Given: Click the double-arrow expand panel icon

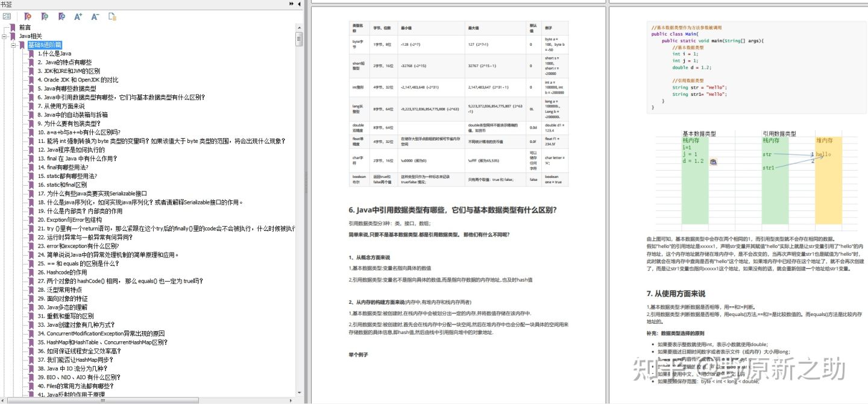Looking at the screenshot, I should 292,4.
